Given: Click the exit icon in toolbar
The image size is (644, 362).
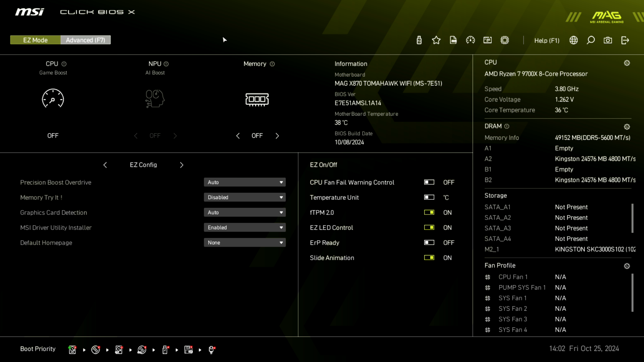Looking at the screenshot, I should pyautogui.click(x=625, y=40).
